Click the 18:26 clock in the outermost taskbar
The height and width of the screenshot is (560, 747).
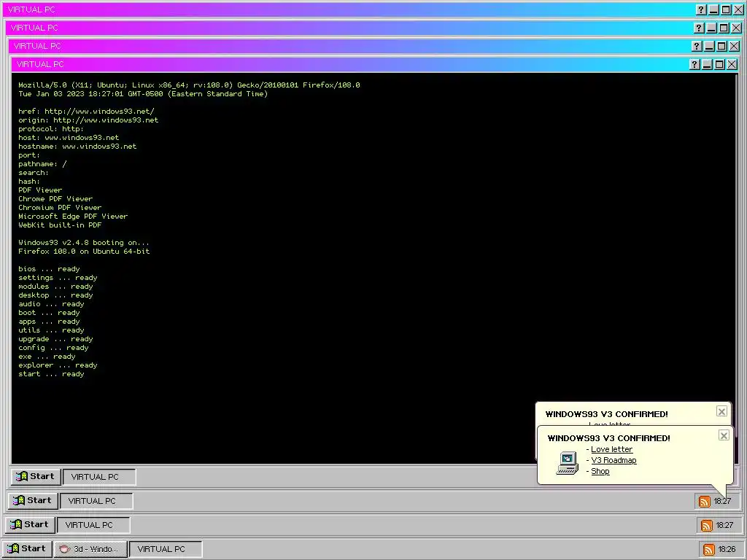(x=727, y=550)
